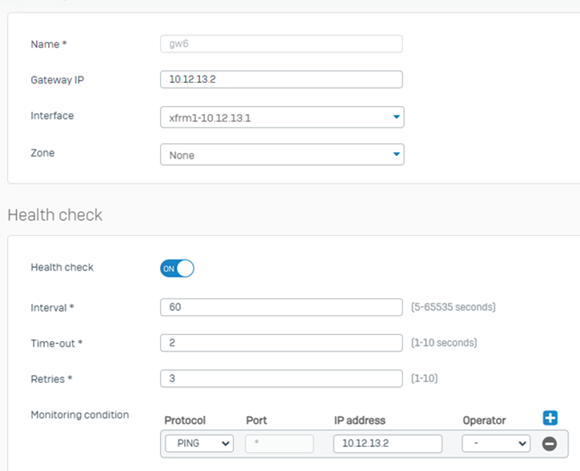
Task: Click the disabled Port field
Action: point(279,443)
